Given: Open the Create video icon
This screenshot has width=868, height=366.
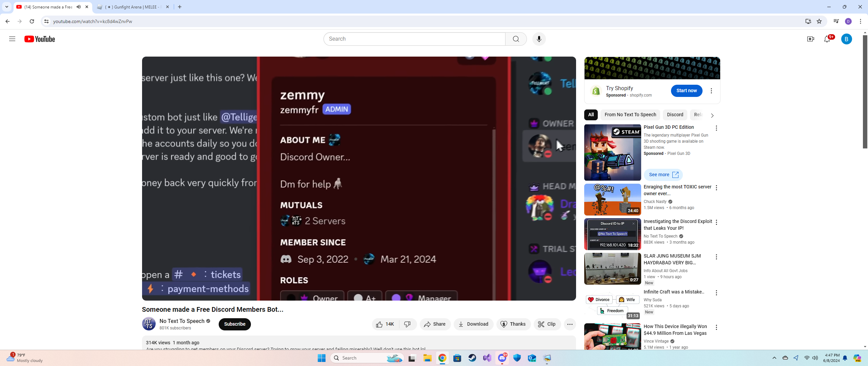Looking at the screenshot, I should pos(810,39).
